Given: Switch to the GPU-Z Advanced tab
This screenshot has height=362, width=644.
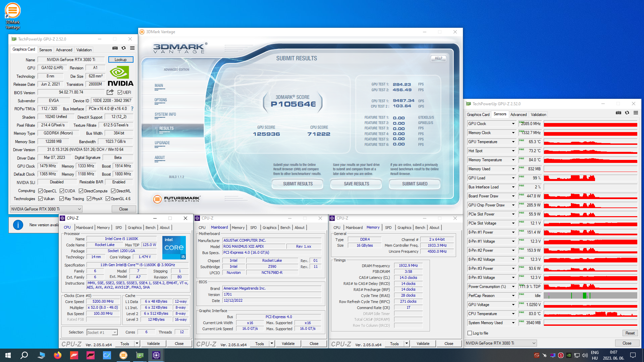Looking at the screenshot, I should tap(64, 50).
